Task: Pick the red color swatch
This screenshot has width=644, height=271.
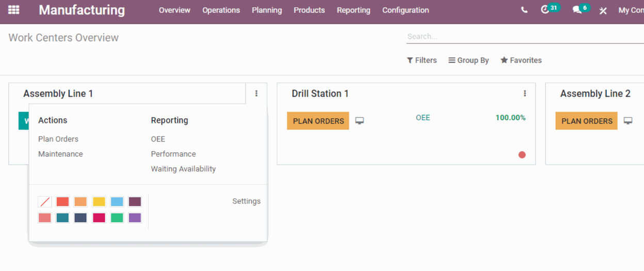Action: click(62, 202)
